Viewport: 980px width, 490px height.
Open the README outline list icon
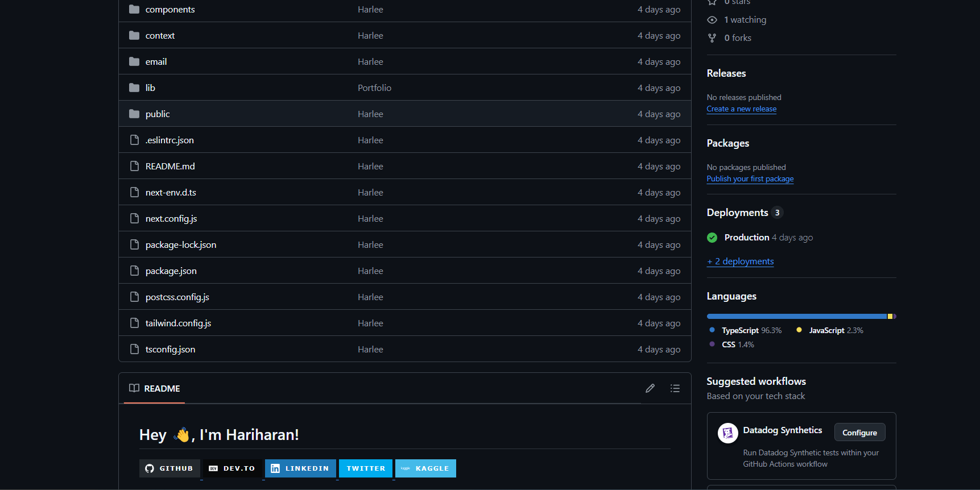click(675, 388)
